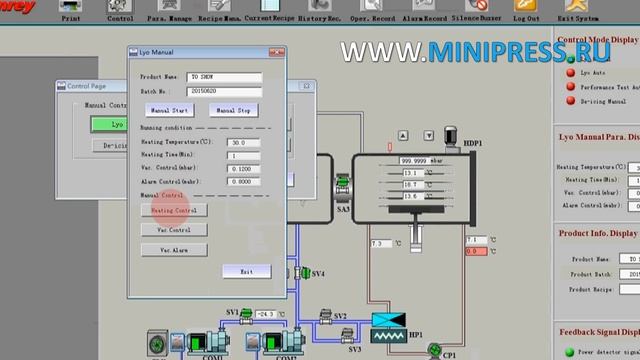640x360 pixels.
Task: Click the Power detector green indicator
Action: 569,352
